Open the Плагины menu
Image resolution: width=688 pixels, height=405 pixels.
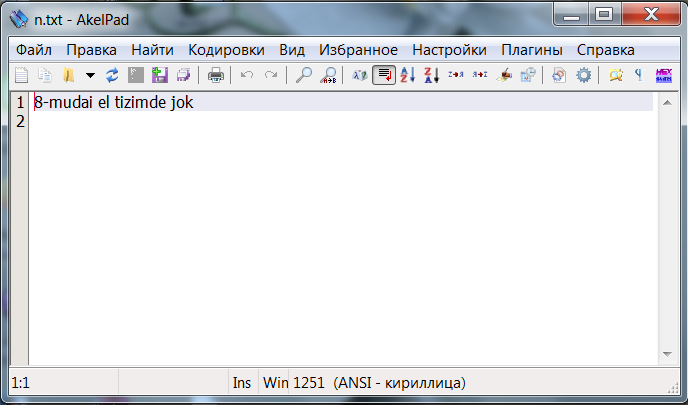pyautogui.click(x=532, y=50)
